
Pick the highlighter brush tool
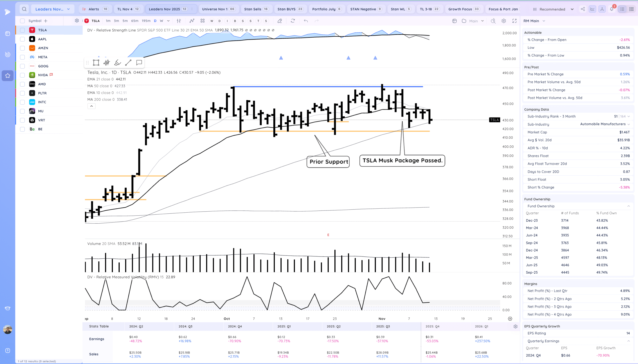[117, 62]
